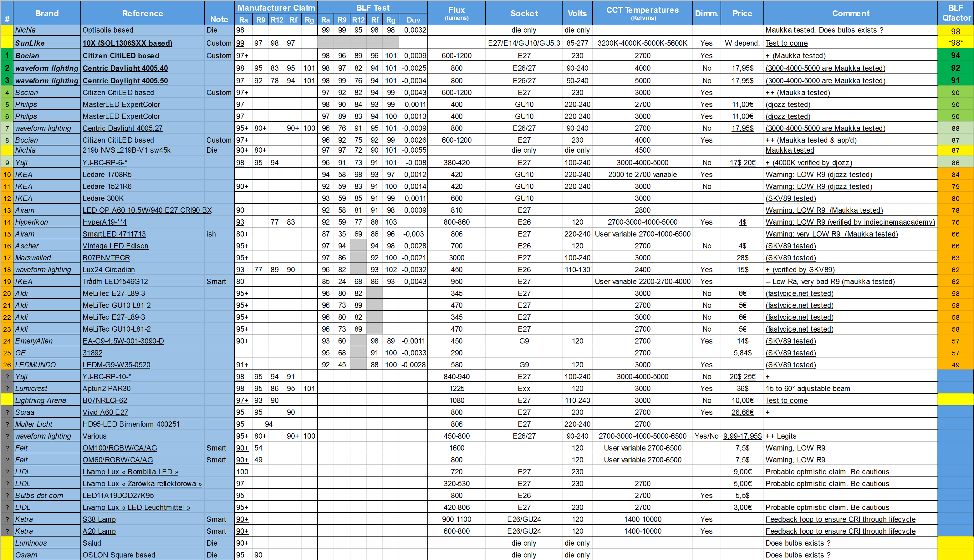Open the LEDM-G9-W35-0520 link
This screenshot has width=974, height=560.
point(116,364)
